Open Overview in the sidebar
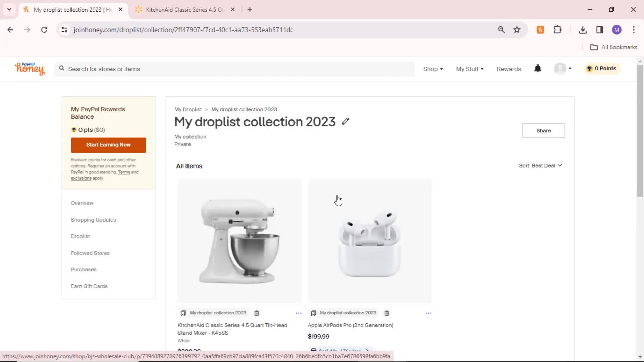 point(82,203)
